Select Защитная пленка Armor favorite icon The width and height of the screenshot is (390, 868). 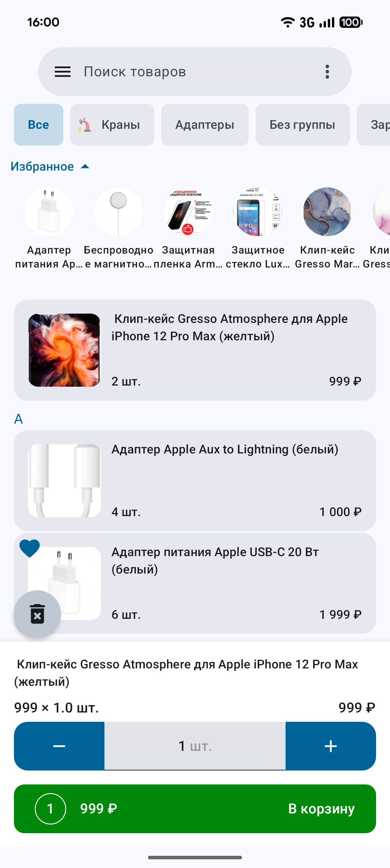[x=188, y=211]
